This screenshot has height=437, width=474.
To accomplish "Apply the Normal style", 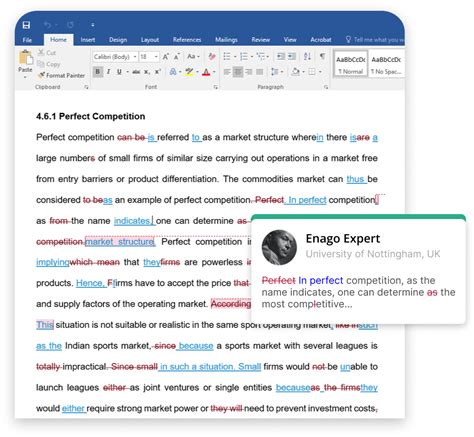I will [x=351, y=64].
